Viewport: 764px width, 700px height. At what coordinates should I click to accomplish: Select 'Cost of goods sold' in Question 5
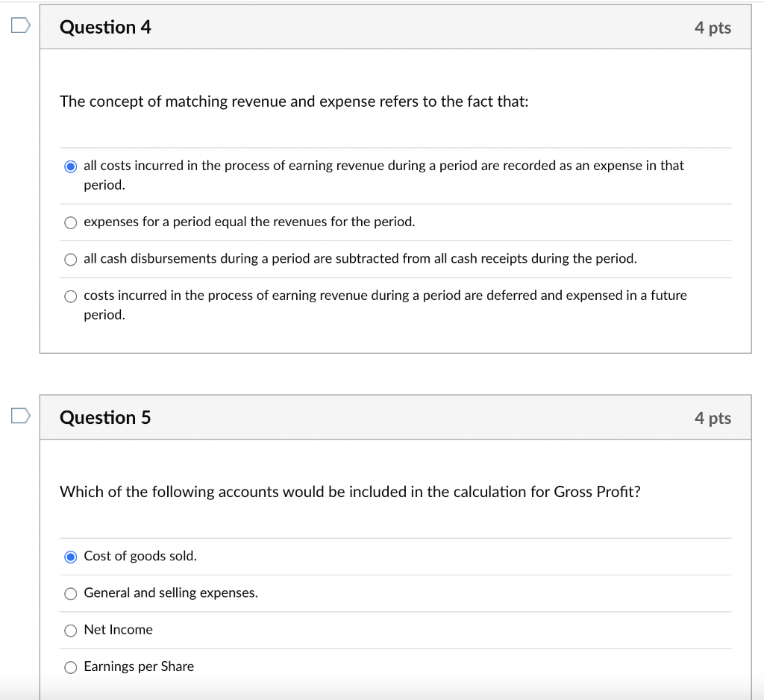pos(70,556)
